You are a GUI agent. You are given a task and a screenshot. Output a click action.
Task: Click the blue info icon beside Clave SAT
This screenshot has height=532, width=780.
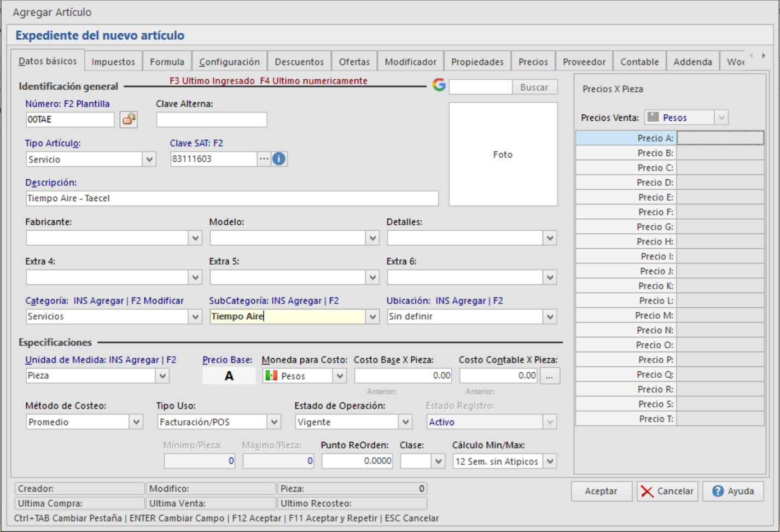click(x=279, y=159)
